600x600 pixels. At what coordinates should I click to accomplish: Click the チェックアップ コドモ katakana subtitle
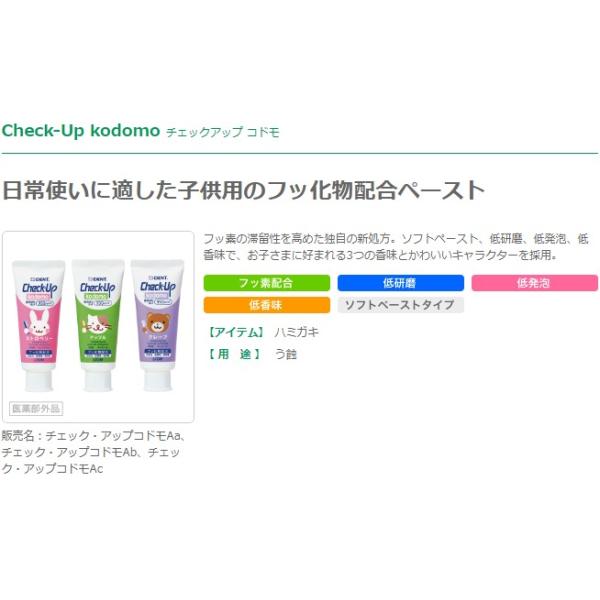click(223, 132)
